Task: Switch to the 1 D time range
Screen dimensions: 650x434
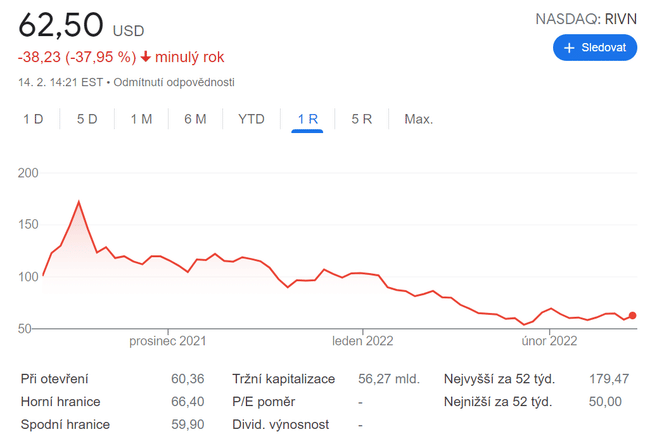Action: click(33, 119)
